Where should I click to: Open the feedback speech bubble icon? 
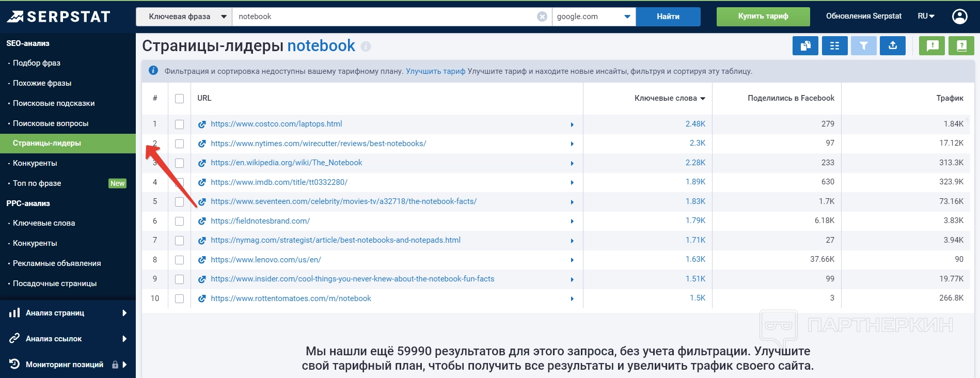tap(932, 46)
